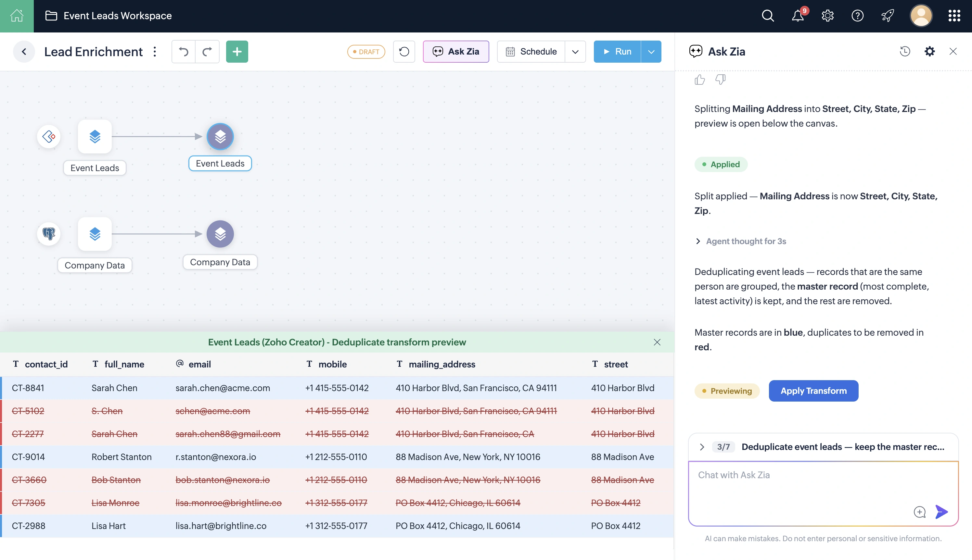Add attachment with plus circle in chat

[x=919, y=512]
